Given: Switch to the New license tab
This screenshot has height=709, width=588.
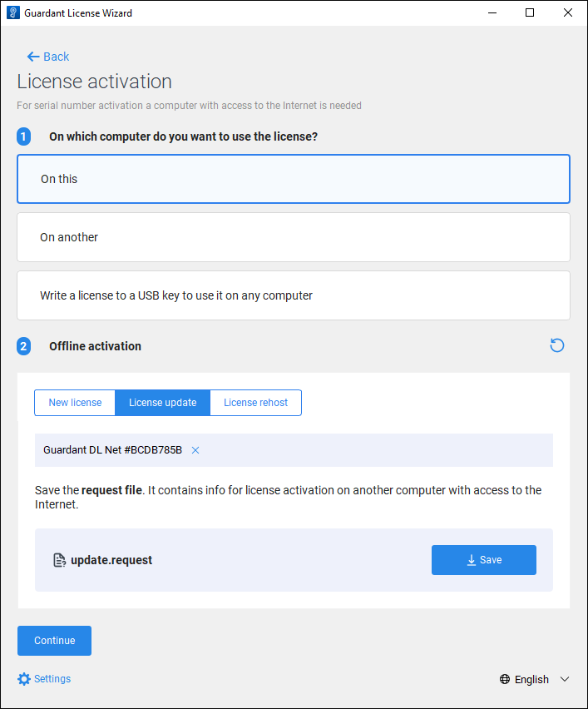Looking at the screenshot, I should 75,403.
